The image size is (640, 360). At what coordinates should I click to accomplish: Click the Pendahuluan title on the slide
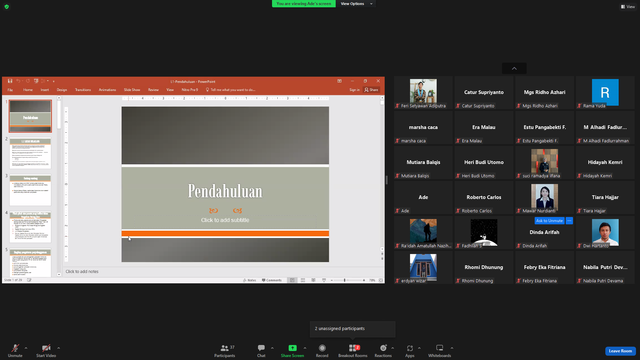[x=225, y=191]
